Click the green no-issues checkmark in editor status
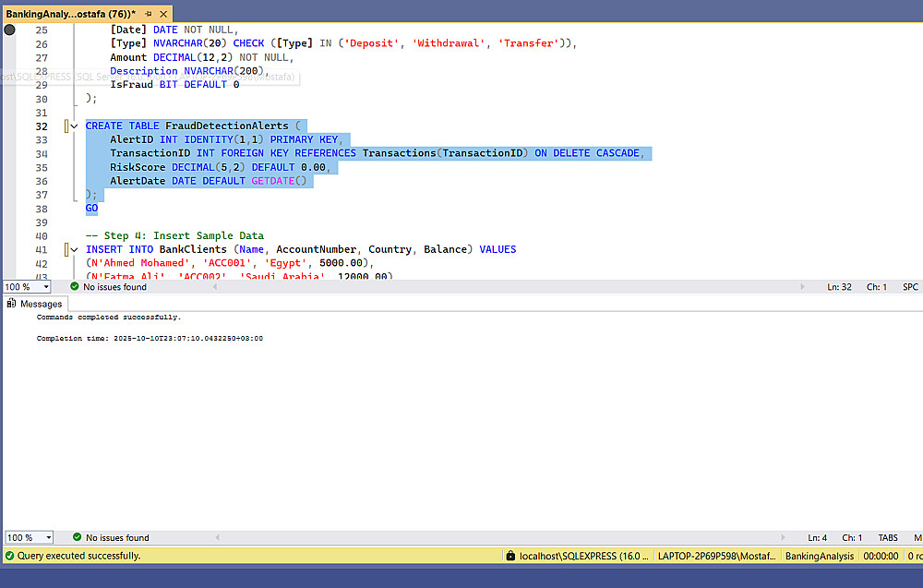The image size is (923, 588). click(74, 287)
